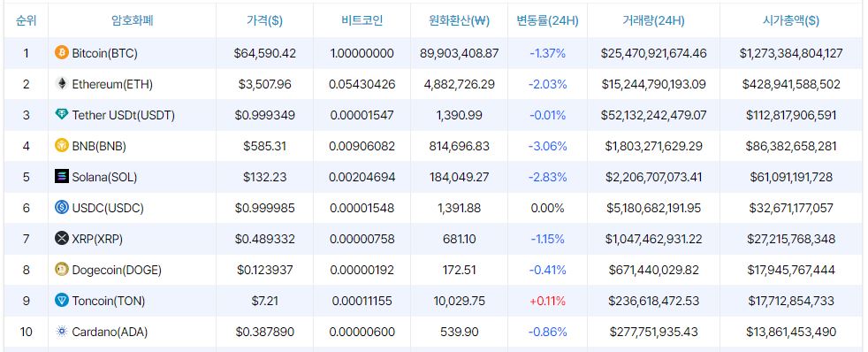Image resolution: width=868 pixels, height=352 pixels.
Task: Click the Tether USDt icon
Action: coord(62,115)
